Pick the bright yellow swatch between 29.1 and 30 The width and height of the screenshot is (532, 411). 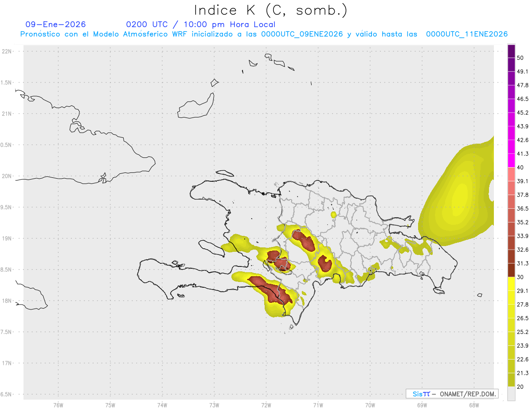511,284
